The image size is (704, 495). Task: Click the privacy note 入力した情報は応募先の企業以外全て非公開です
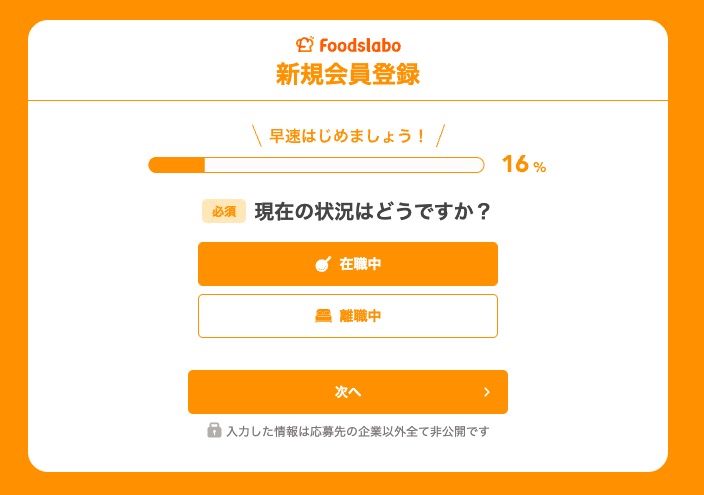[x=357, y=431]
